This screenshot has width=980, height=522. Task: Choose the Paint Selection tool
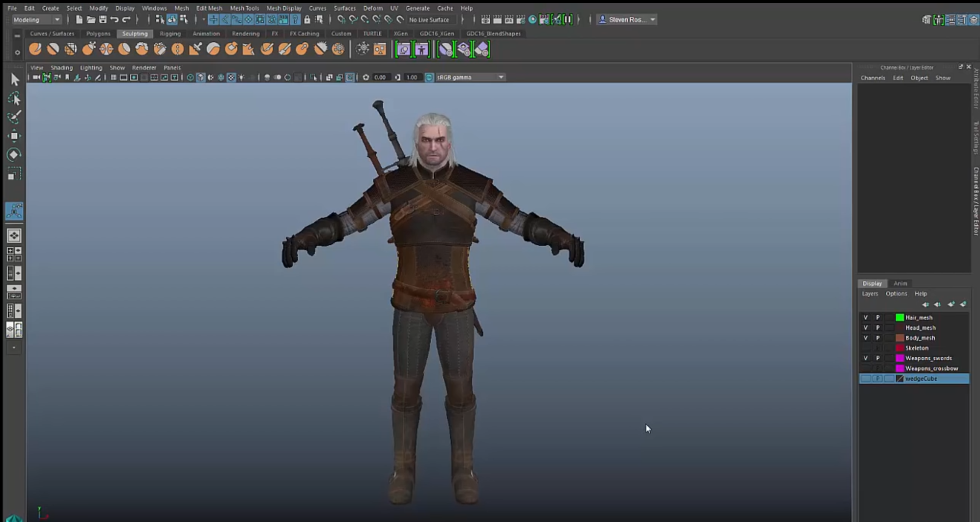point(14,117)
